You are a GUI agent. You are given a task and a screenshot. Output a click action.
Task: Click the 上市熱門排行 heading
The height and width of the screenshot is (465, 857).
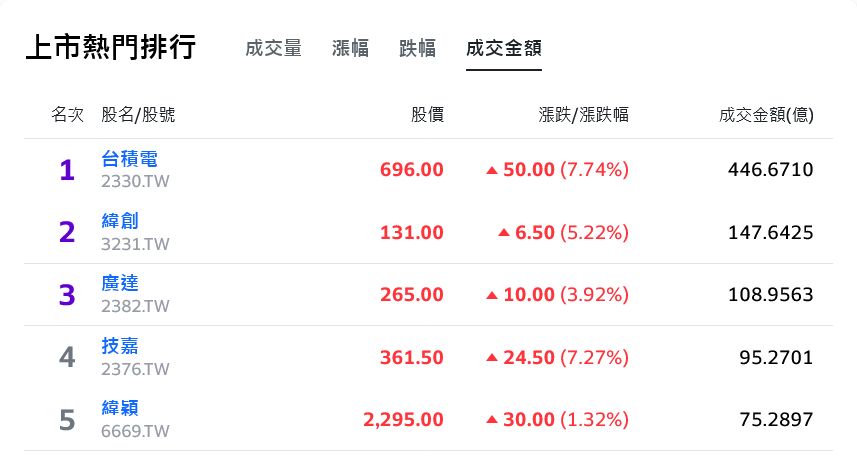tap(110, 47)
